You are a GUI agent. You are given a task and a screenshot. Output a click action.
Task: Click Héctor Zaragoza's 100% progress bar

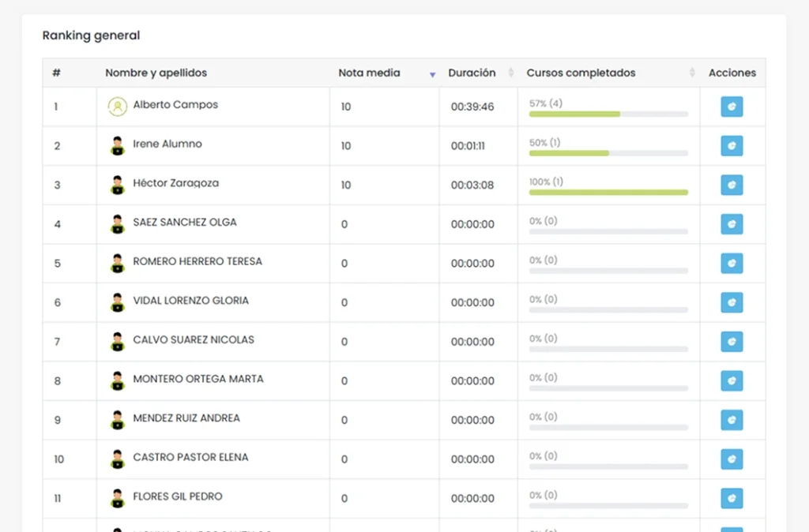click(x=608, y=192)
